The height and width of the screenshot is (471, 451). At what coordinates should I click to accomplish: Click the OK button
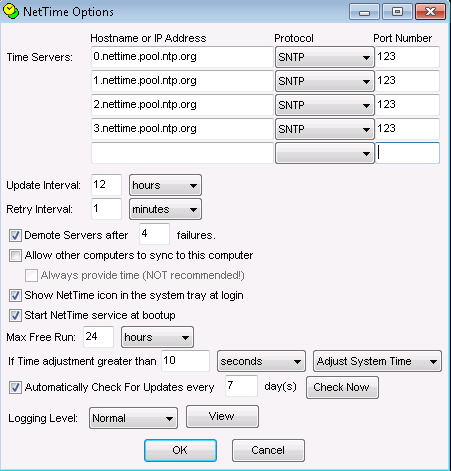click(180, 450)
